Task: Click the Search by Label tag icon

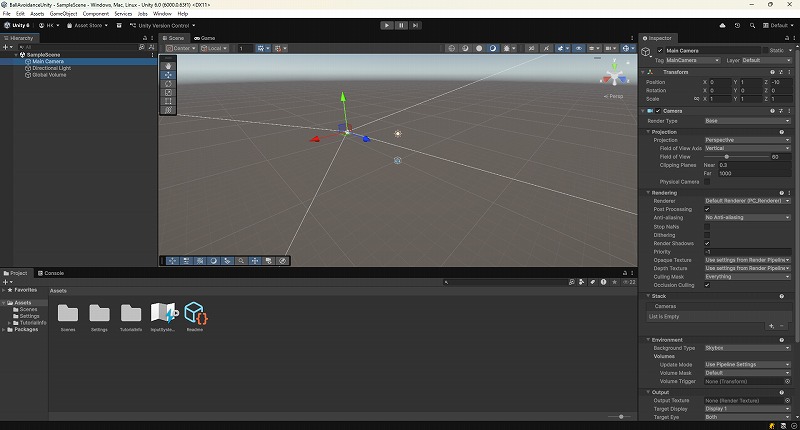Action: point(592,282)
